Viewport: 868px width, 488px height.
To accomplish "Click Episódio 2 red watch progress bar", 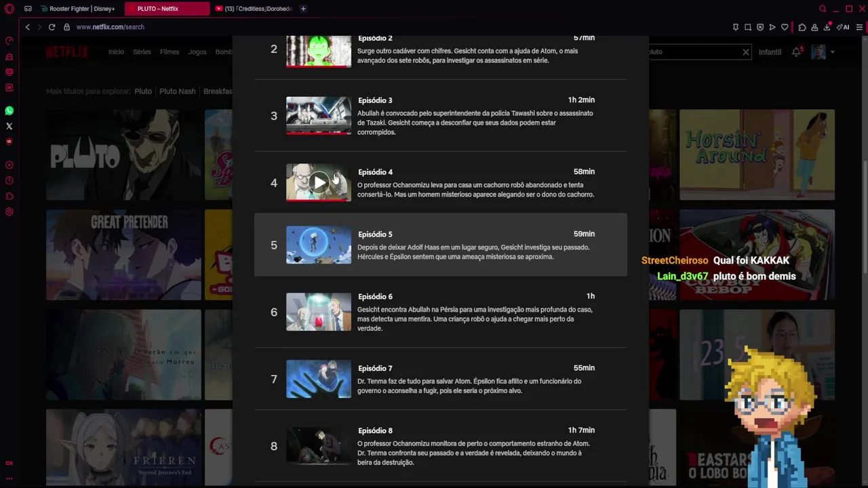I will tap(319, 66).
